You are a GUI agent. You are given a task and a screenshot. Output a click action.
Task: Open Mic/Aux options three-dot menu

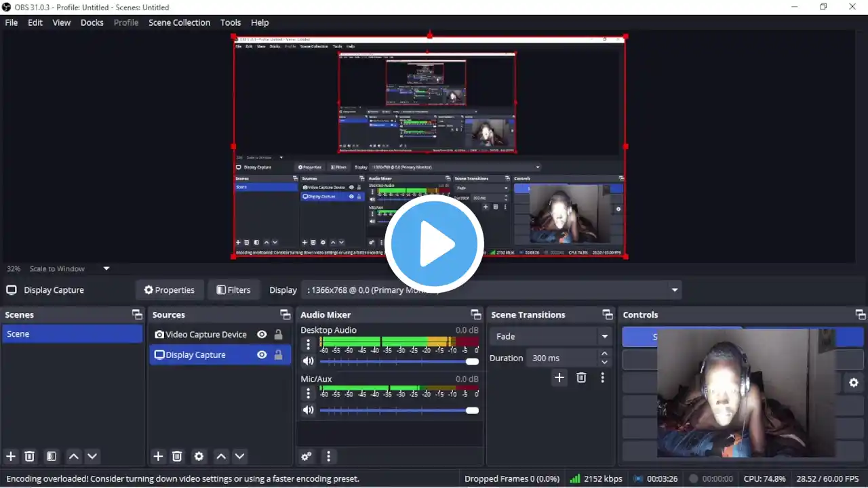tap(308, 393)
